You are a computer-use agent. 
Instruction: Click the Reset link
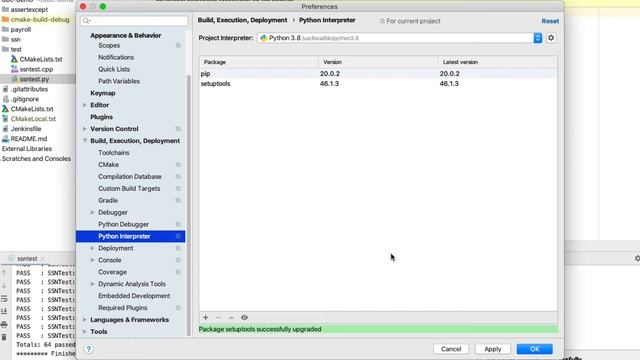(550, 21)
